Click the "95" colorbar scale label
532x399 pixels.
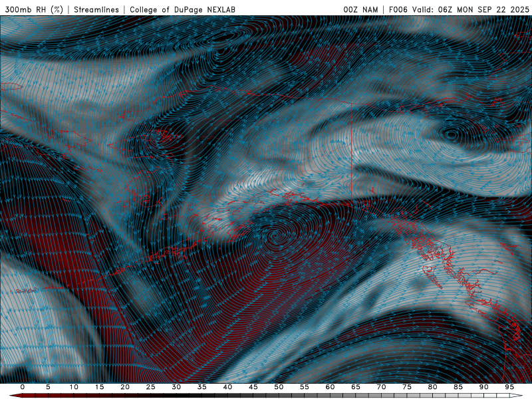[x=509, y=387]
